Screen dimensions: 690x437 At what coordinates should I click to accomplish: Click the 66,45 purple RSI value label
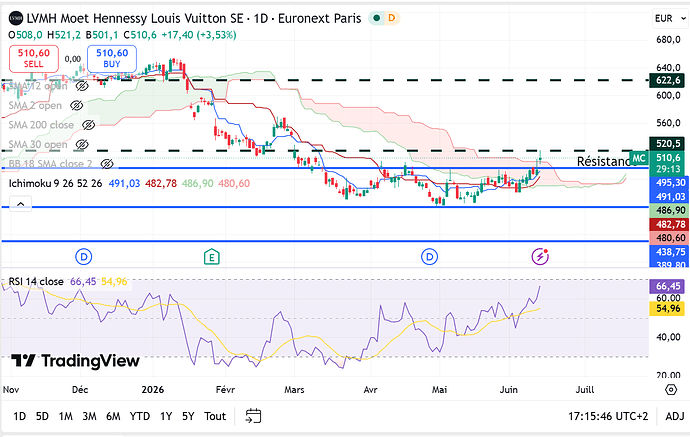pos(668,286)
